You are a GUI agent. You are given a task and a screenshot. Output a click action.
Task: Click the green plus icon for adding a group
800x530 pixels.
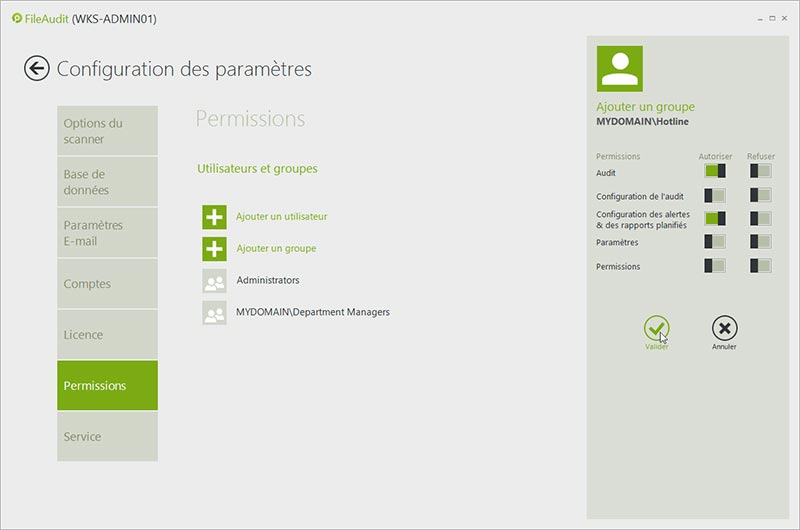[x=214, y=249]
